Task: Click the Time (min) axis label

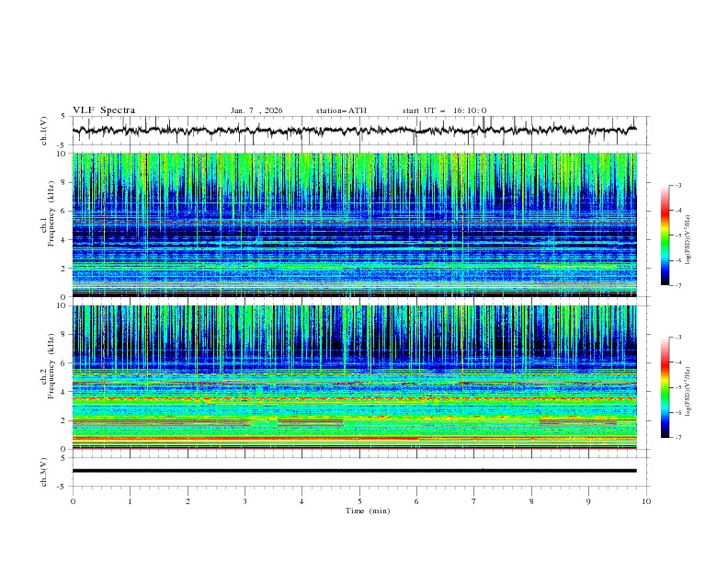Action: pos(369,511)
